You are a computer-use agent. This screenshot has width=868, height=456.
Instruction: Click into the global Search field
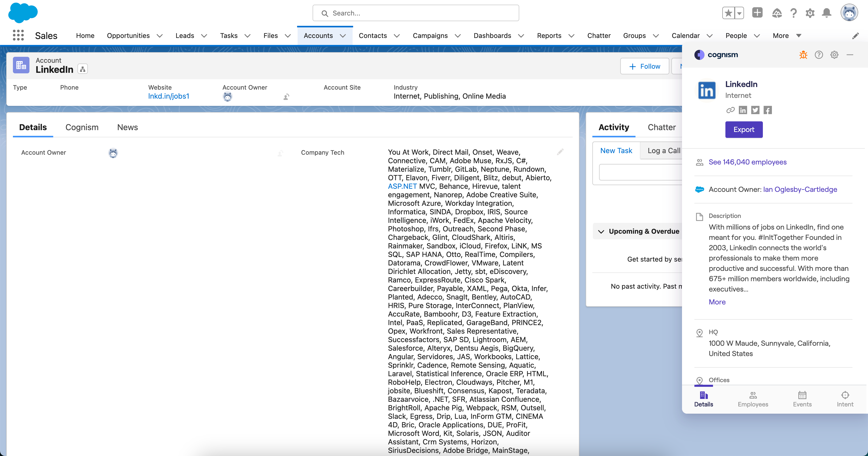pyautogui.click(x=415, y=13)
